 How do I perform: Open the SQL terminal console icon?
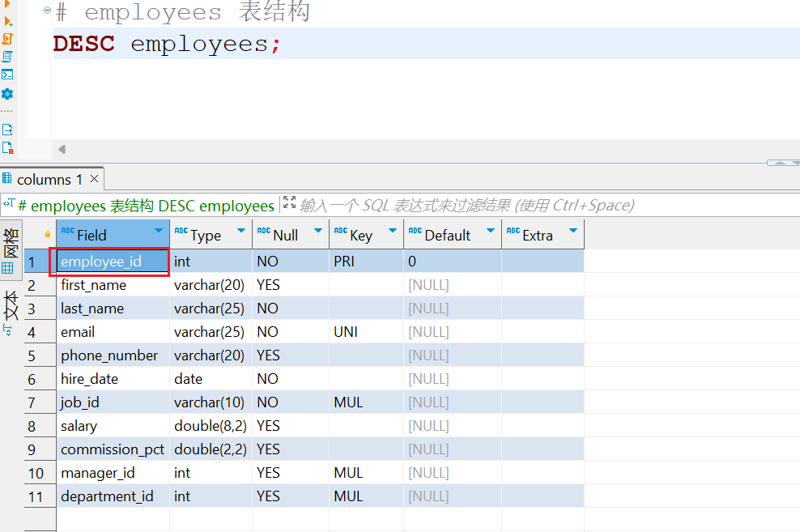[7, 74]
